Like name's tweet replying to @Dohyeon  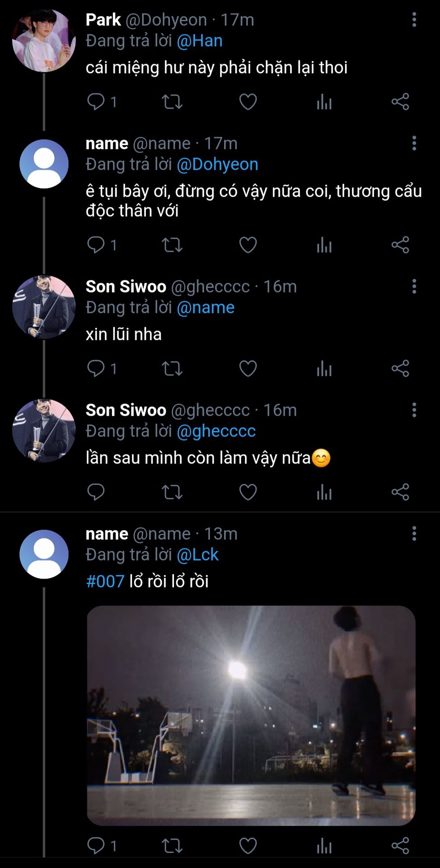click(x=248, y=245)
